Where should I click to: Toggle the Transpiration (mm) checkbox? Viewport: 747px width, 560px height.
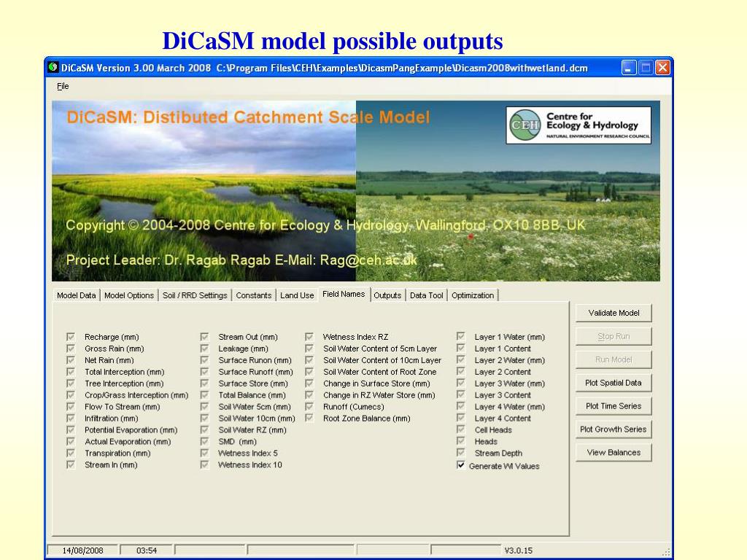click(71, 453)
